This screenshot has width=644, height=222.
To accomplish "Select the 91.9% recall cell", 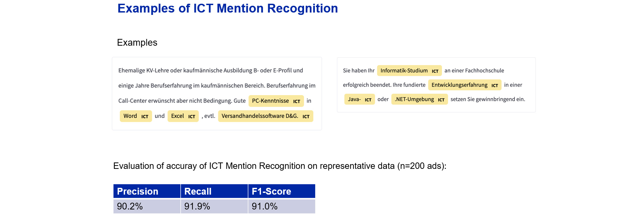I will tap(214, 206).
